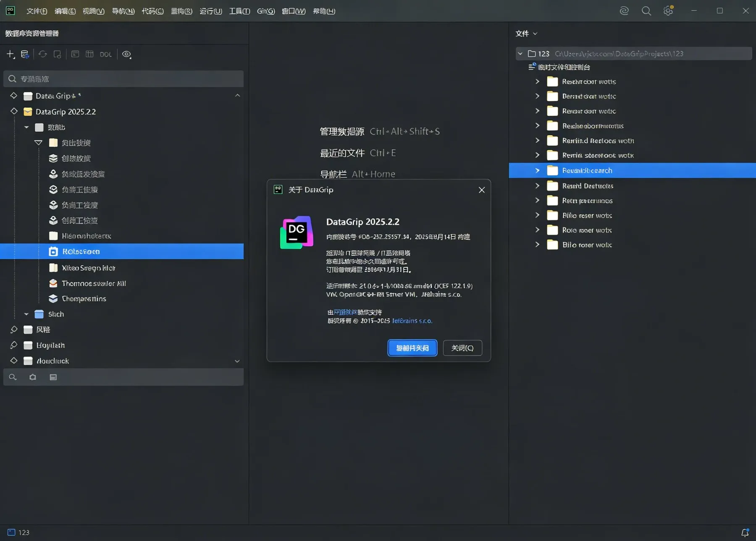Click the add data source plus icon

10,54
